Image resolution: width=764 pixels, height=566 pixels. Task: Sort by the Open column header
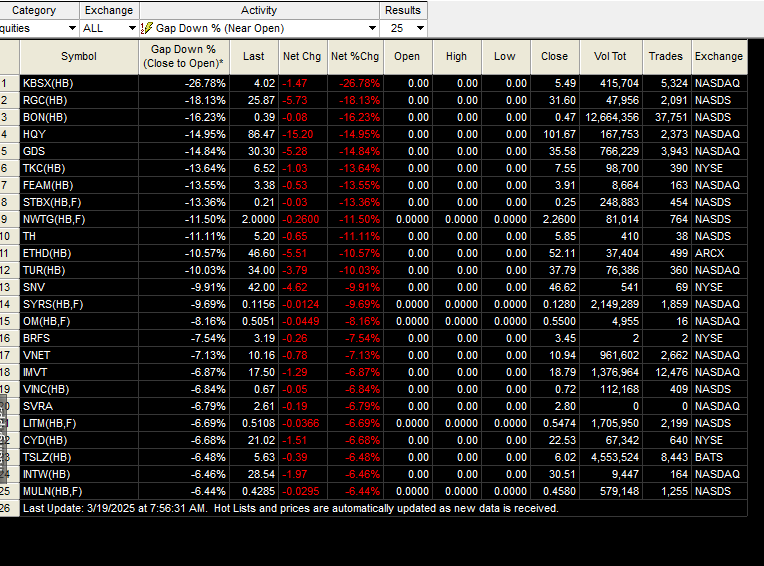tap(407, 57)
